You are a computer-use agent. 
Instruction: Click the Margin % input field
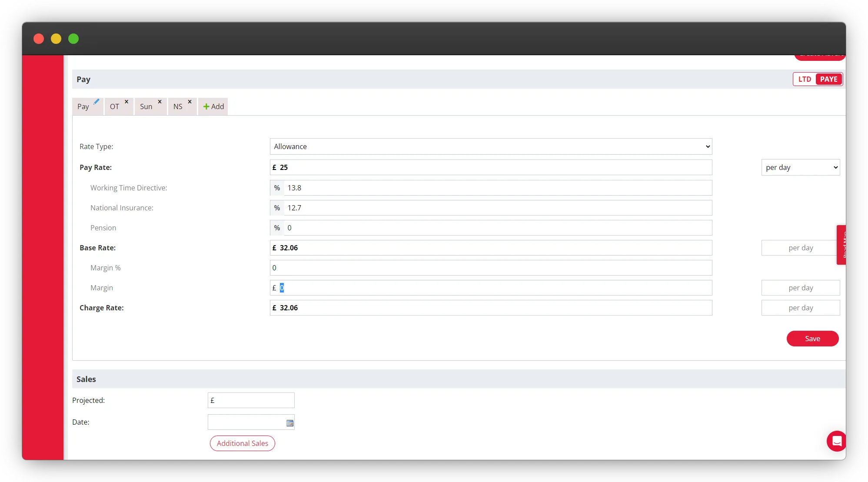point(491,268)
